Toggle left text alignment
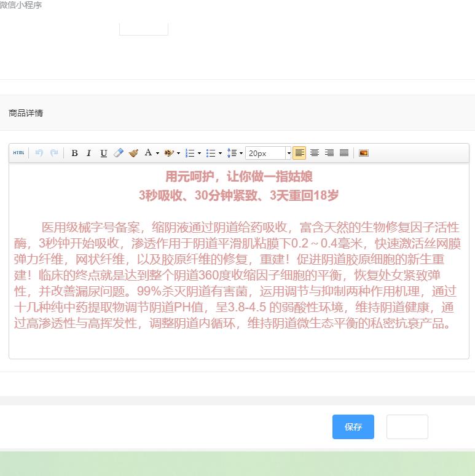Image resolution: width=475 pixels, height=476 pixels. click(x=299, y=153)
